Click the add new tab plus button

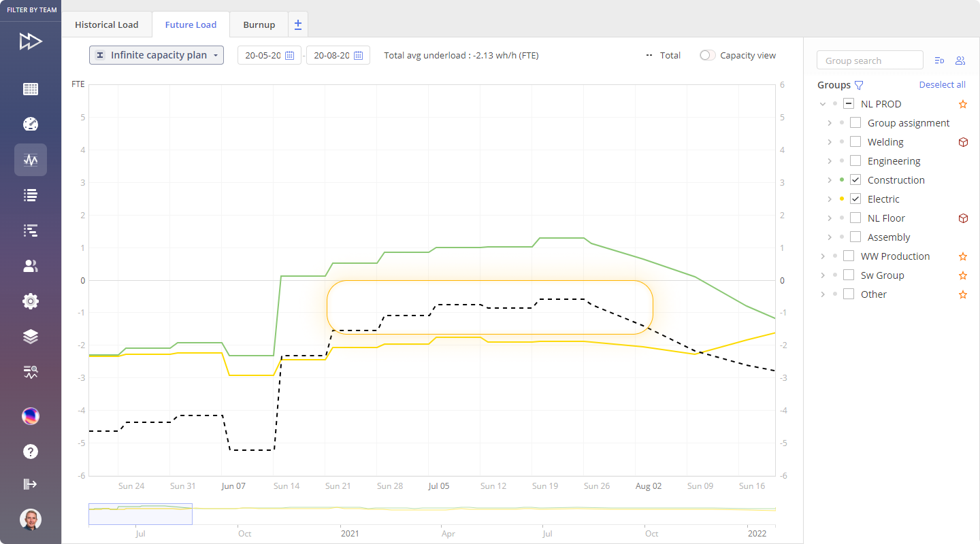pos(298,24)
